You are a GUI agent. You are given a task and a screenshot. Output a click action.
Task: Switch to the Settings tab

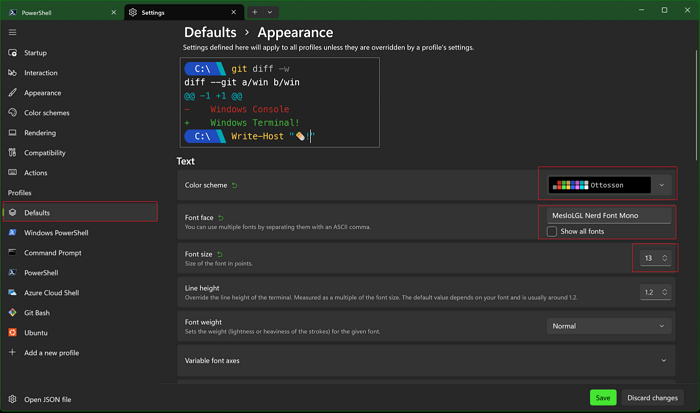pyautogui.click(x=184, y=13)
